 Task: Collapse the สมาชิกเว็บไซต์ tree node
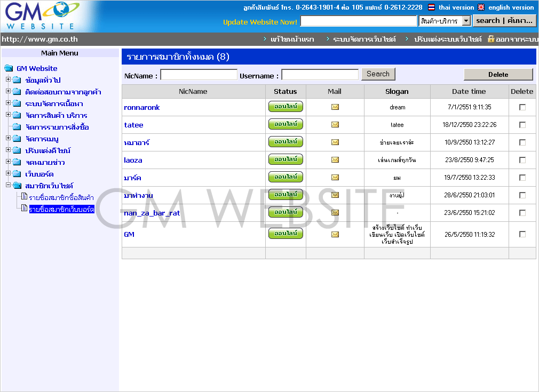coord(8,185)
